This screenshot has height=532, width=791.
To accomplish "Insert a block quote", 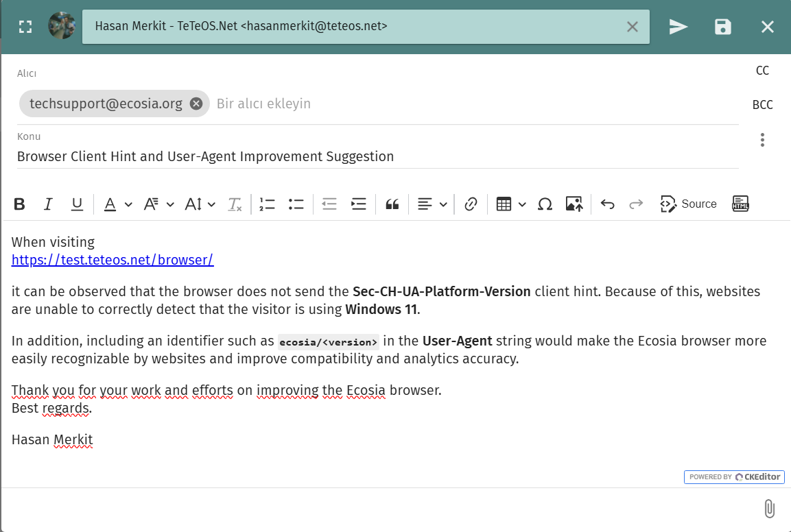I will 392,204.
